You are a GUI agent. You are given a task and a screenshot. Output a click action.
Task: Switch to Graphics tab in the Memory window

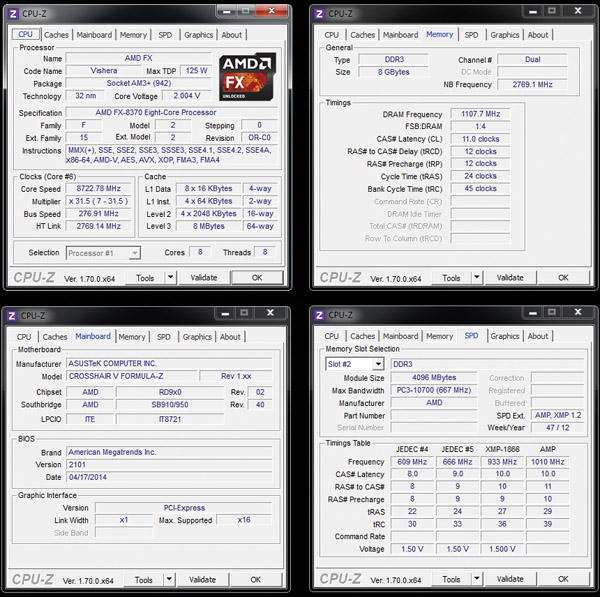505,35
